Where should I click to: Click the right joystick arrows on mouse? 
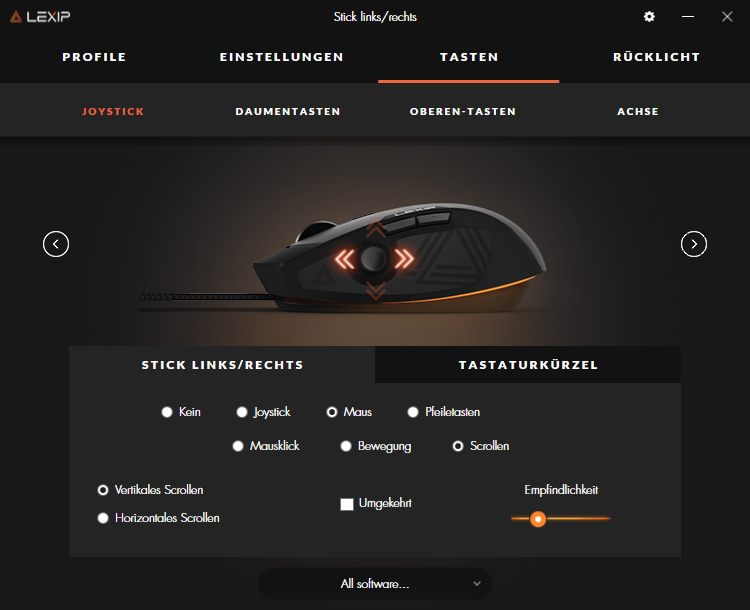coord(404,259)
